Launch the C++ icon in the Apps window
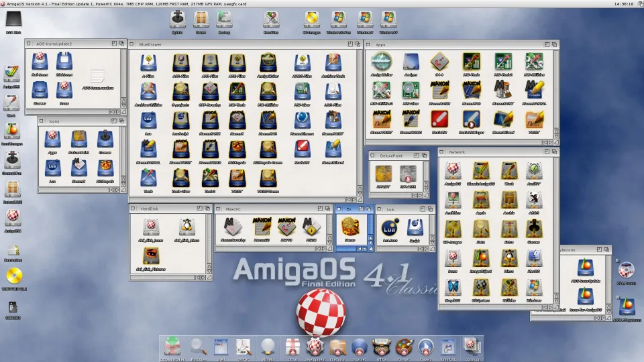The image size is (644, 362). tap(439, 62)
